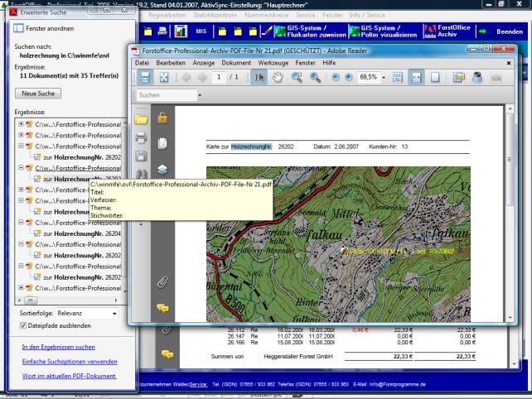Open the Anzeige menu

[x=204, y=63]
